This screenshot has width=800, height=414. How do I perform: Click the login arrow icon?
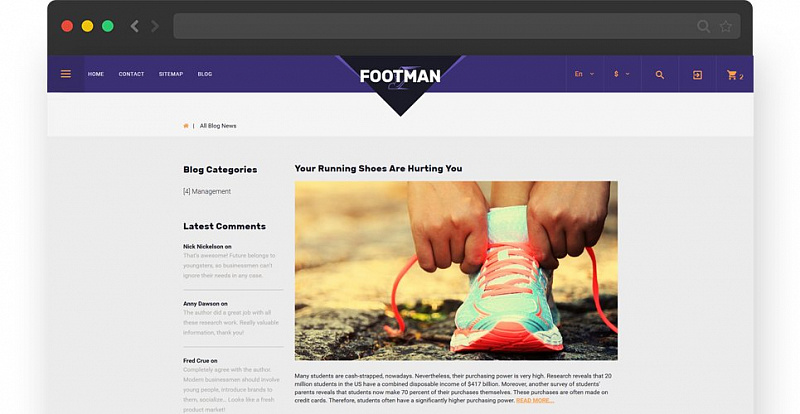[x=697, y=75]
